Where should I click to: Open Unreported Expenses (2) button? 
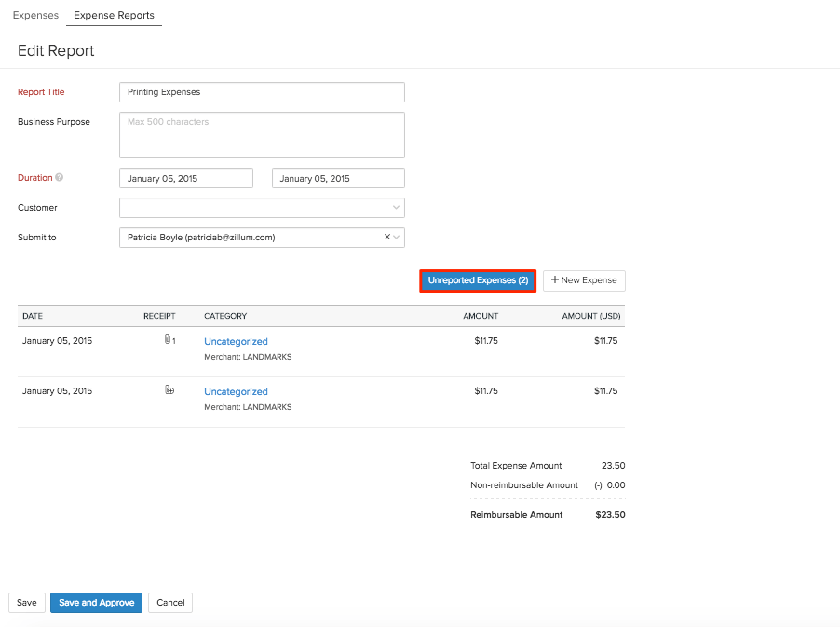(478, 280)
